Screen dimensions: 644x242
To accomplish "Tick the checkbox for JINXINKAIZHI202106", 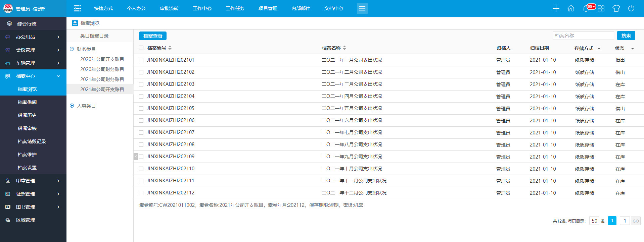I will [x=141, y=120].
